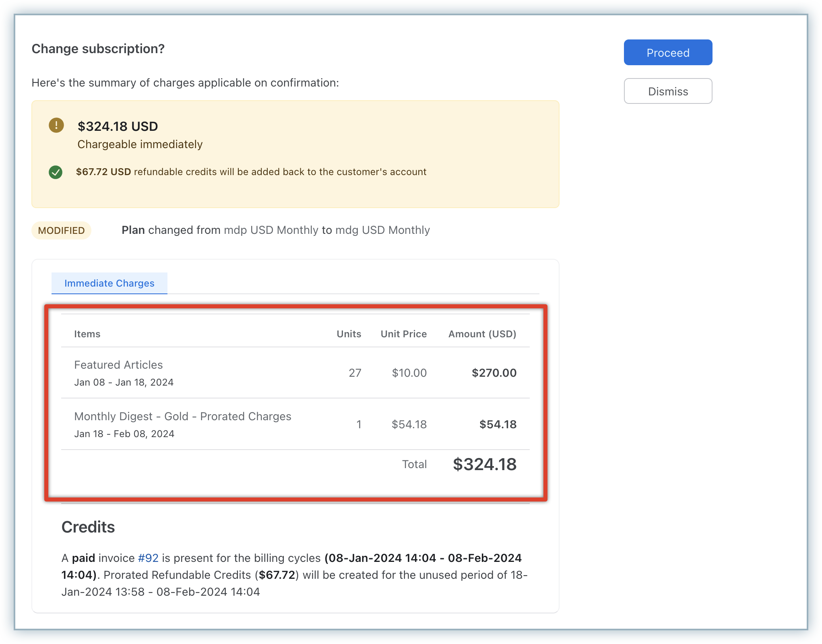Click the $324.18 total in the table
The image size is (822, 644).
point(485,464)
